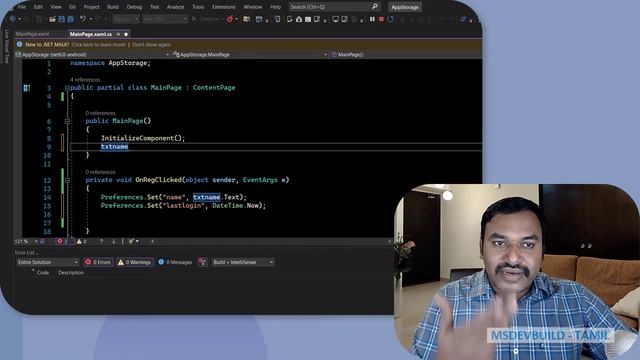
Task: Click DateTime.Now on line 15
Action: tap(235, 206)
